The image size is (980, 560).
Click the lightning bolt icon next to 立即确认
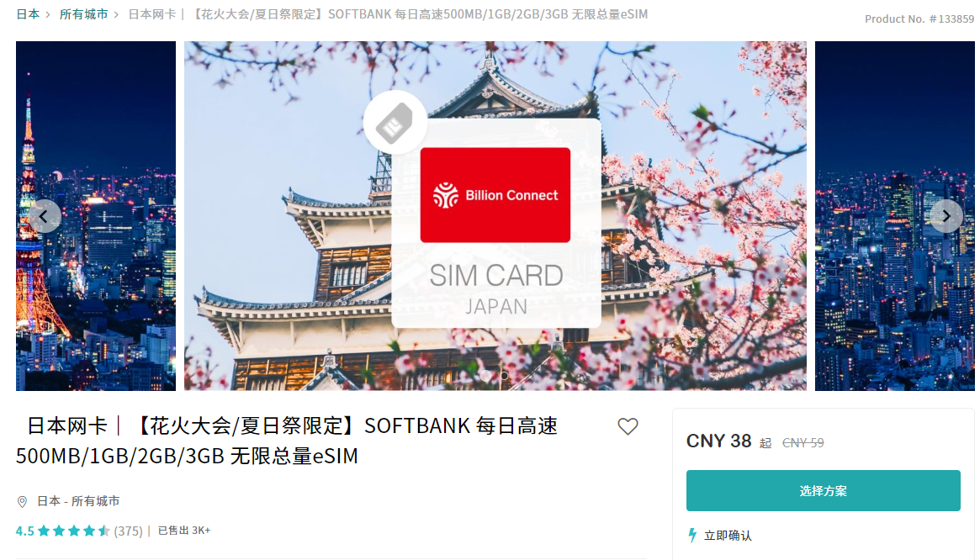(691, 535)
